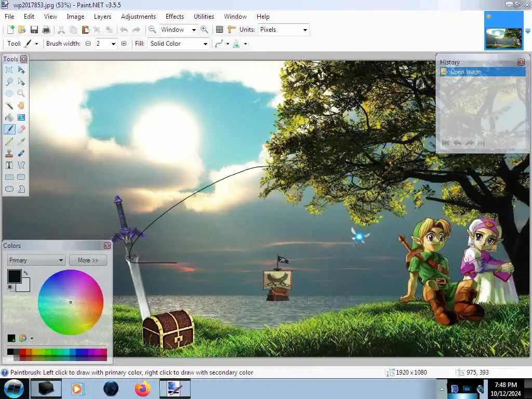Toggle the pixel grid icon

pyautogui.click(x=220, y=30)
